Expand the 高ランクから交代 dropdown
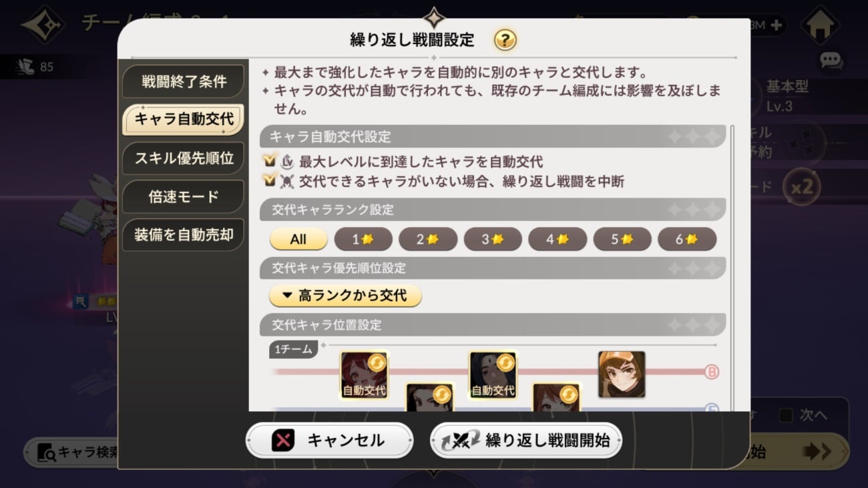The image size is (868, 488). 345,295
